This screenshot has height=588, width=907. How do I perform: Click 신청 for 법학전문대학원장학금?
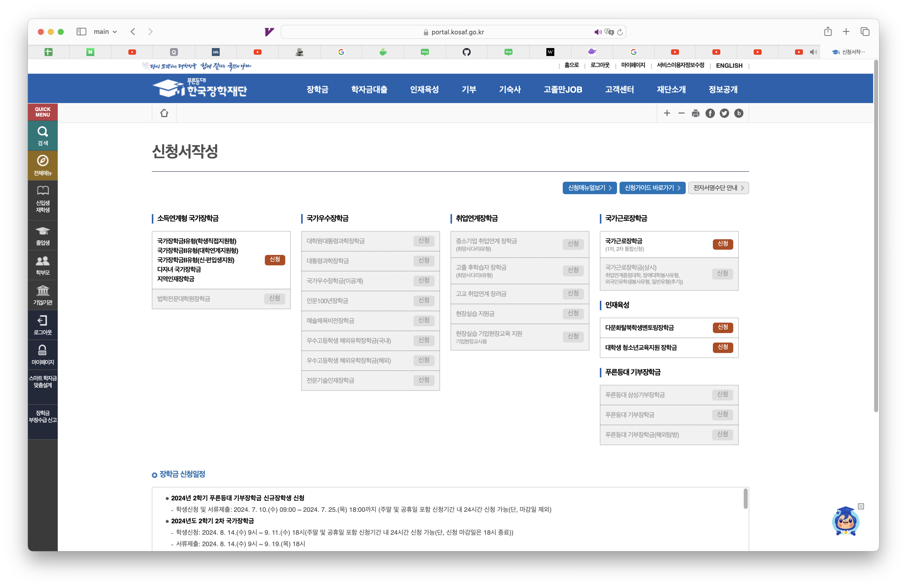click(274, 298)
